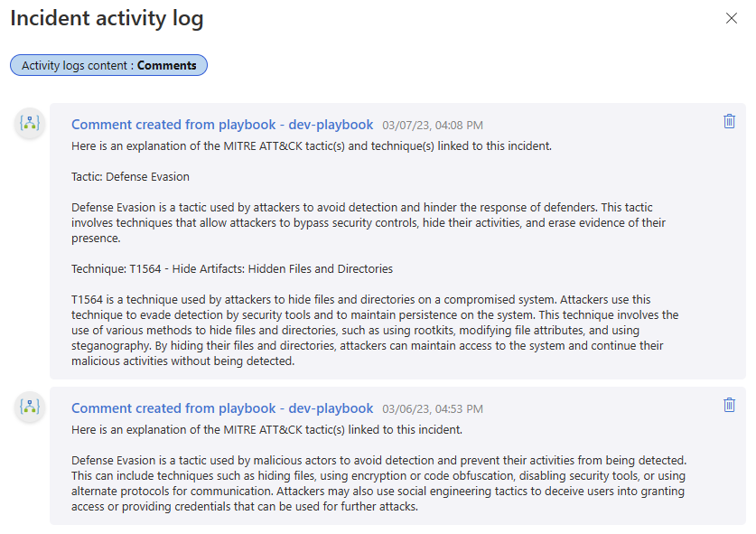Click the paragraph 'Defense Evasion is a tactic used by attackers'

(x=374, y=223)
